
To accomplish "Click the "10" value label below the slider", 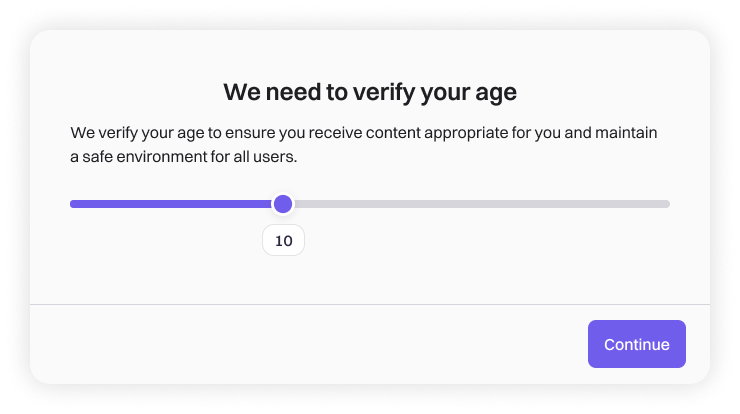I will [x=283, y=240].
